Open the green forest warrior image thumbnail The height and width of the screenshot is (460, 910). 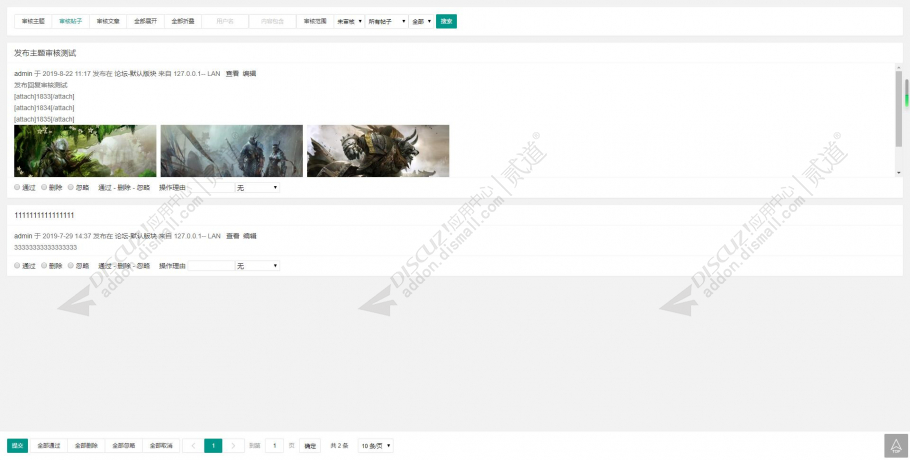[x=85, y=151]
